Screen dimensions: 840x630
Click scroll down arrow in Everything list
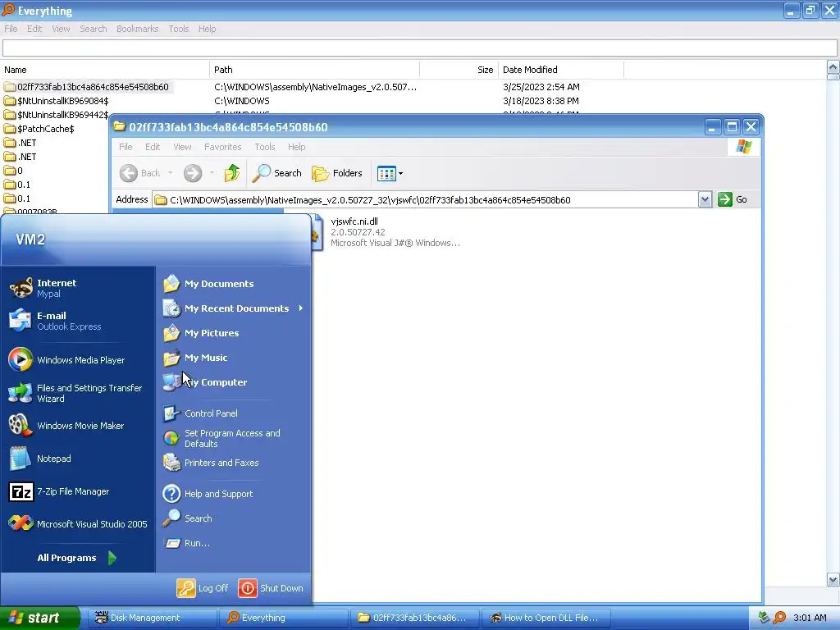click(x=833, y=580)
